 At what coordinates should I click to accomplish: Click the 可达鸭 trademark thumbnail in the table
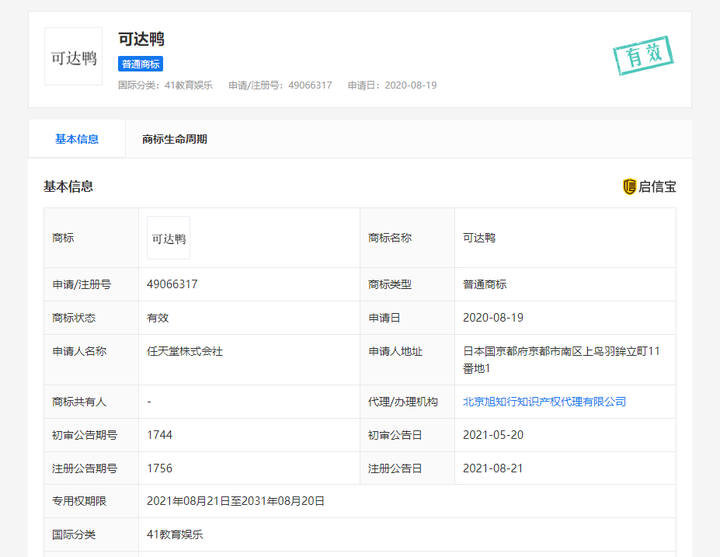coord(168,238)
